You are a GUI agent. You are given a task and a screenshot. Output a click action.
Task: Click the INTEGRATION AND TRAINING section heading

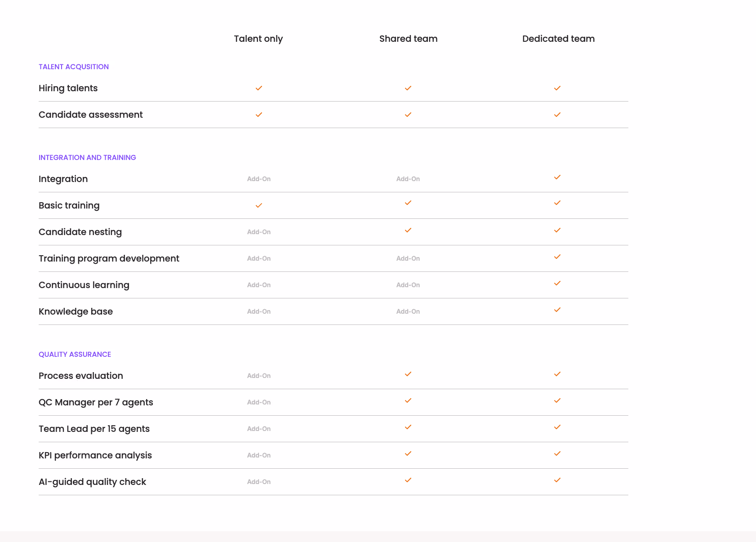87,157
